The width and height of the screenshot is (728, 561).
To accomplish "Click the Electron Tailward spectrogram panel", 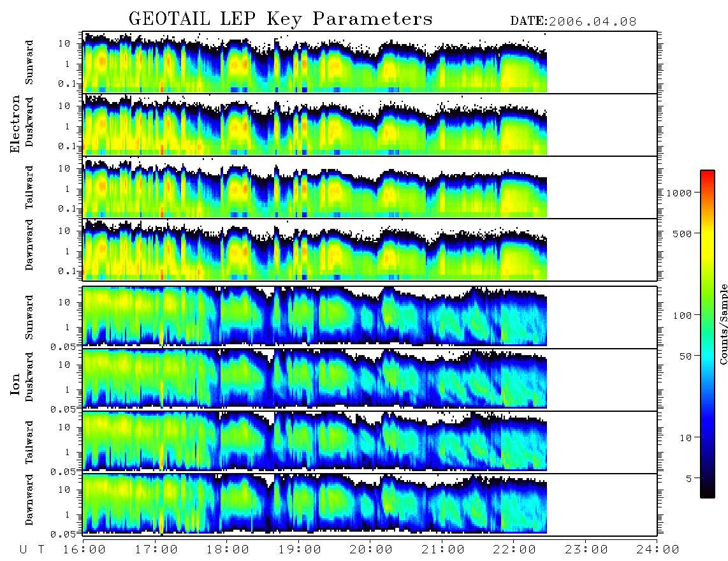I will coord(370,187).
